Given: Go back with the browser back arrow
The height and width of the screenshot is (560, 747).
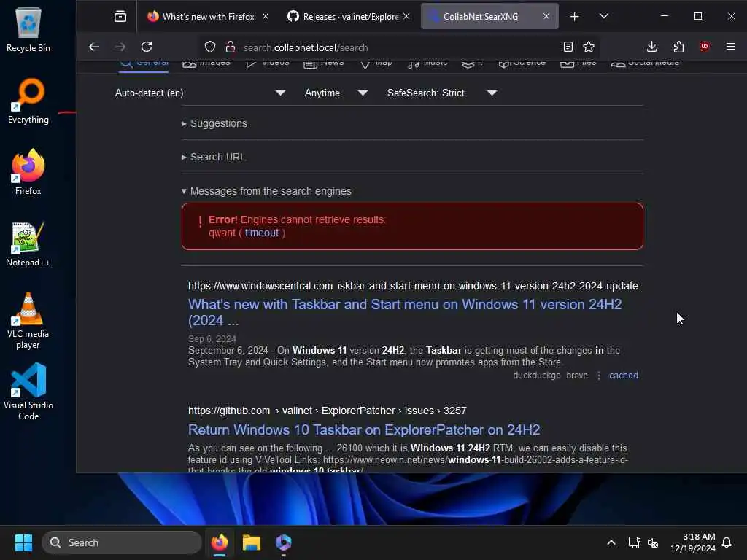Looking at the screenshot, I should pos(94,47).
